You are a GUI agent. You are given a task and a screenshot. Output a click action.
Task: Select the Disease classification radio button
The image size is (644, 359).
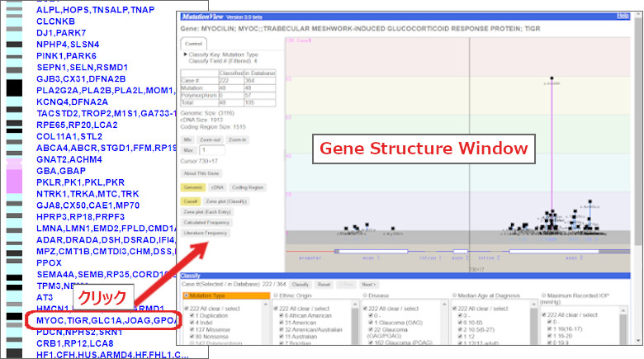click(x=367, y=295)
